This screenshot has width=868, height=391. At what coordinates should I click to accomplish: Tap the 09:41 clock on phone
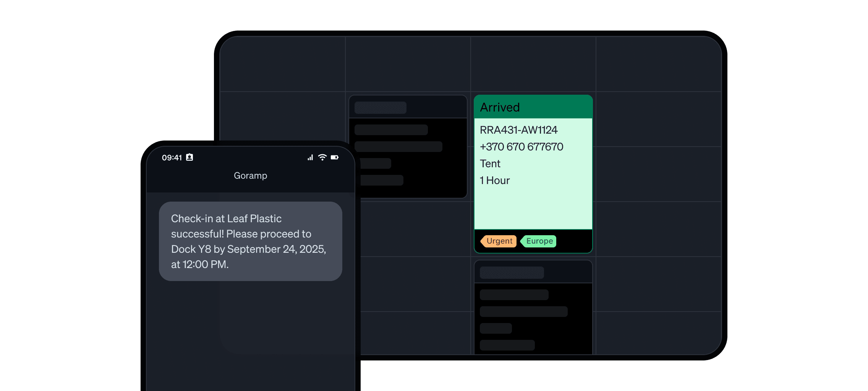point(172,158)
